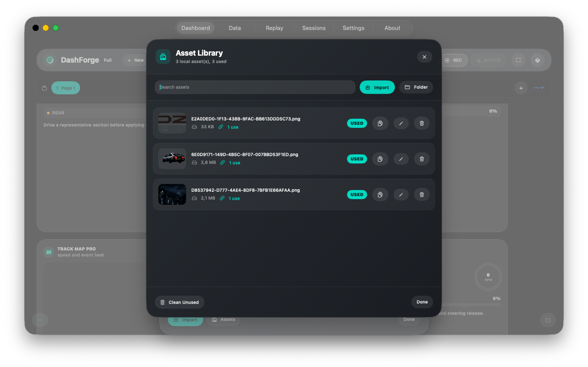Delete the E2A0DED0 asset using its trash icon
The width and height of the screenshot is (588, 367).
coord(422,123)
